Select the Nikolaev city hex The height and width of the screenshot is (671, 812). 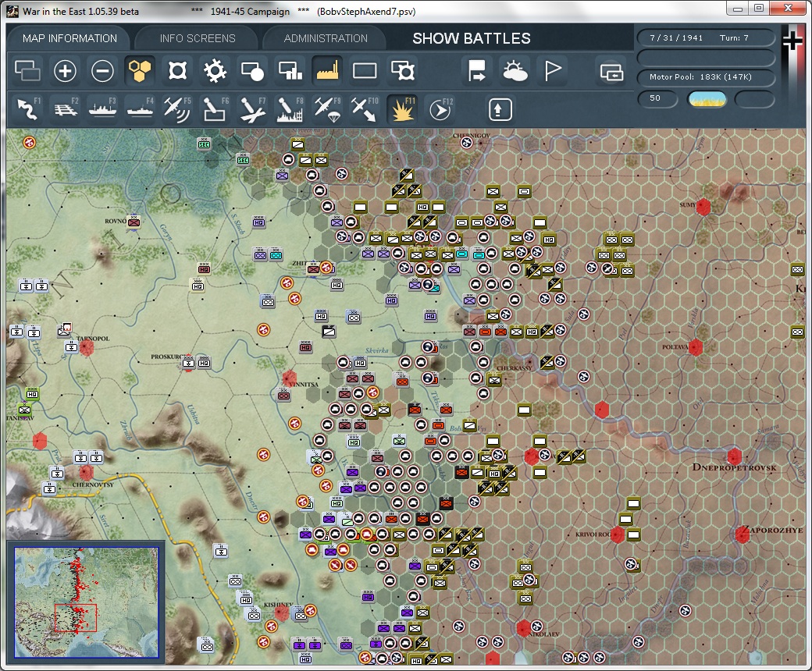pos(524,628)
